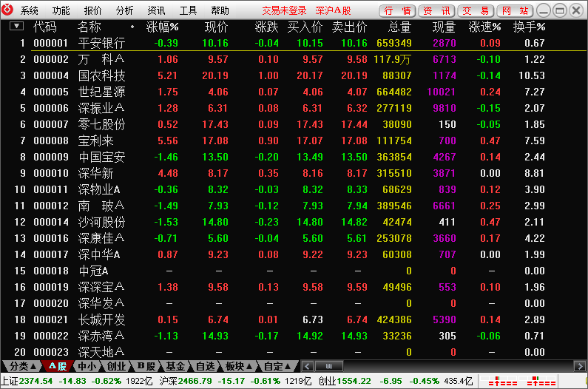
Task: Click the horizontal scrollbar thumb
Action: tap(329, 366)
